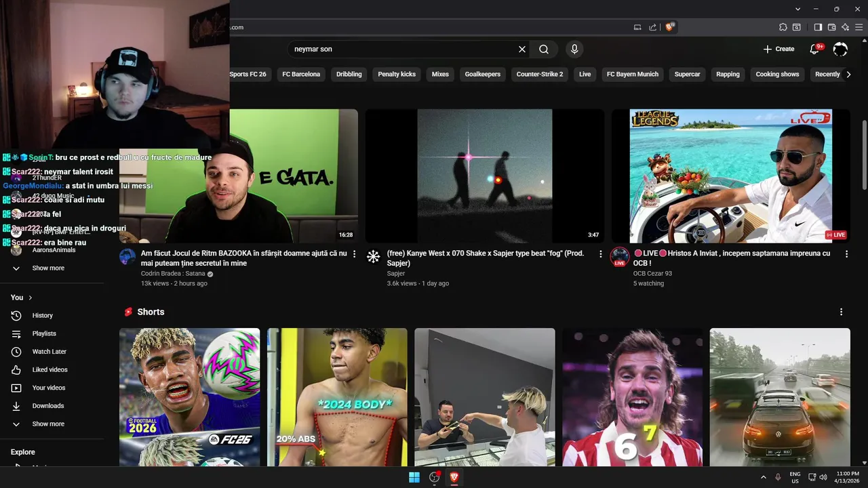This screenshot has width=868, height=488.
Task: Open Downloads in the sidebar
Action: (47, 406)
